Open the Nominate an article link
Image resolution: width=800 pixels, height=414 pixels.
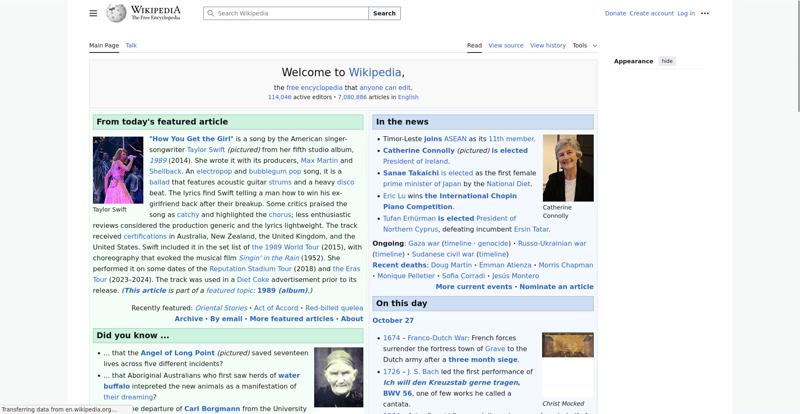point(556,287)
